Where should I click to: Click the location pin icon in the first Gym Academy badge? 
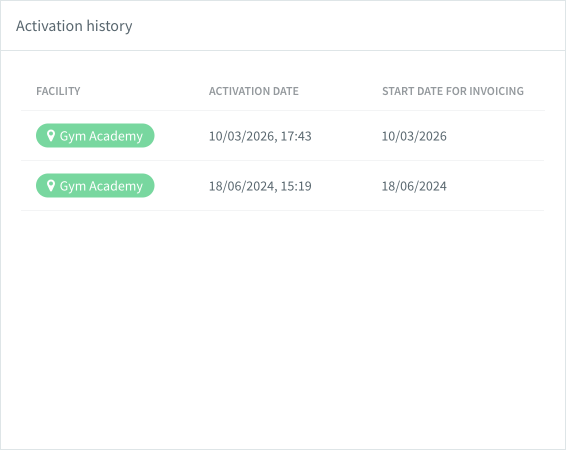coord(51,136)
